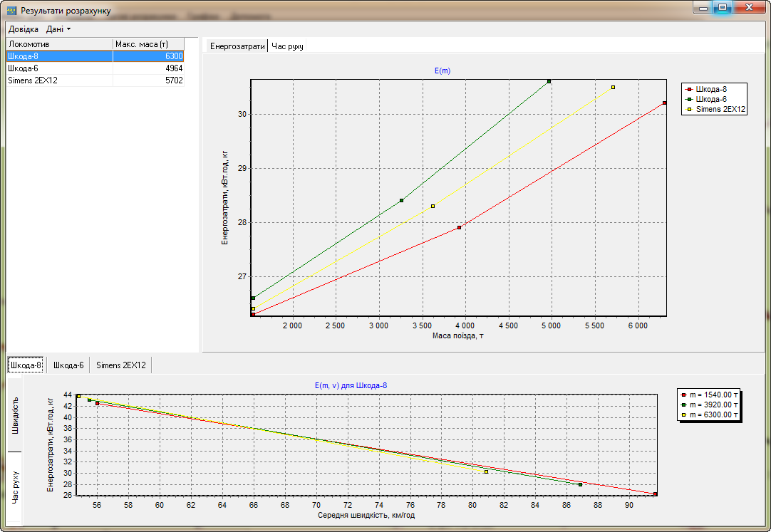The image size is (771, 532).
Task: Sort by the Локомотив column header
Action: click(58, 44)
